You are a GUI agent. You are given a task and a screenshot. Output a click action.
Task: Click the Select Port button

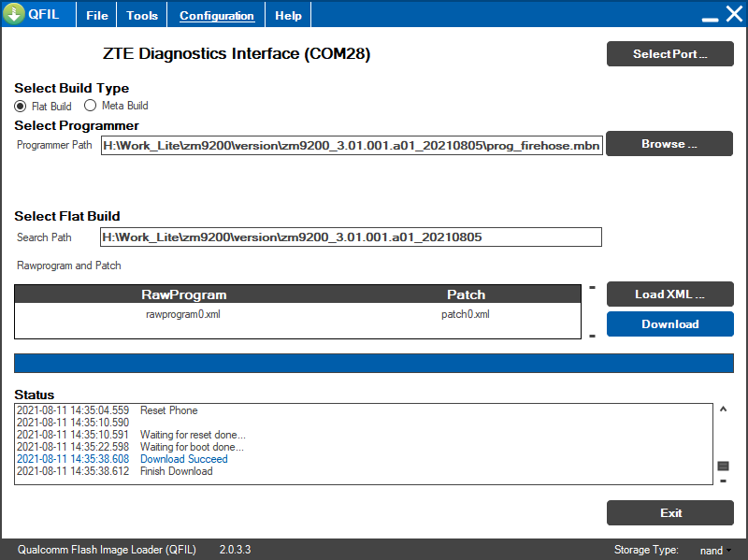pos(669,53)
